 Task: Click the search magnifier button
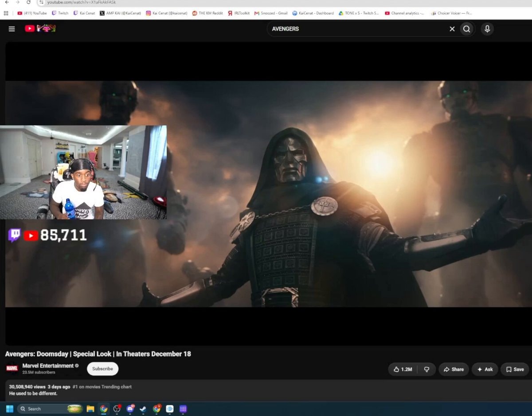467,29
